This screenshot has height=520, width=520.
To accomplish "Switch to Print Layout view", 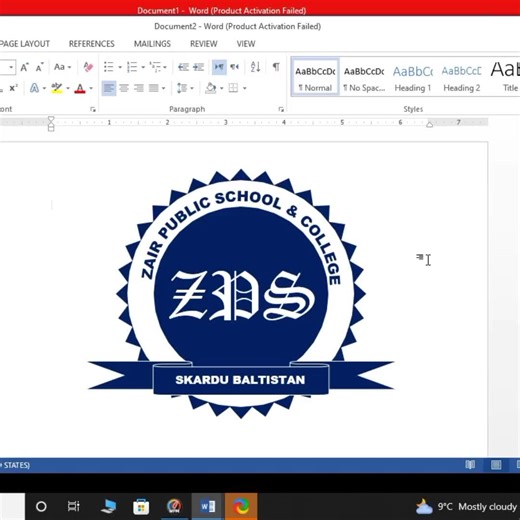I will pyautogui.click(x=496, y=465).
